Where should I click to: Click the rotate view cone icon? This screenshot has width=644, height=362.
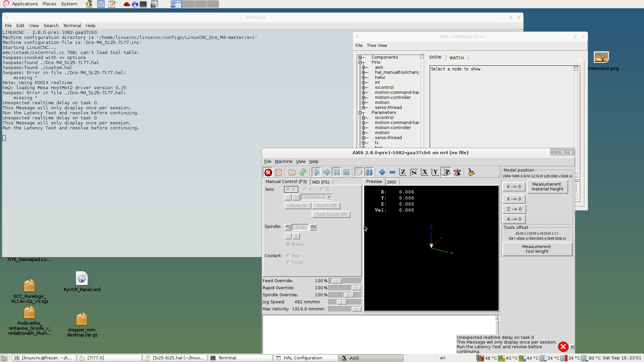pos(457,172)
